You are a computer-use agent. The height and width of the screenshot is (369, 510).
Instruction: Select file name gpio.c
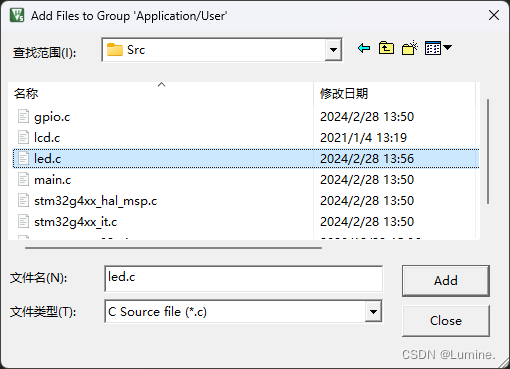click(52, 117)
